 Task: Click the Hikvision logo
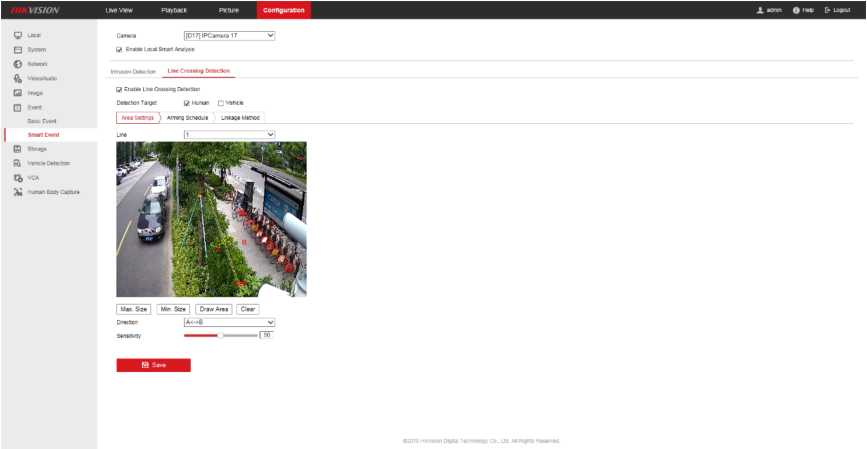pyautogui.click(x=35, y=10)
